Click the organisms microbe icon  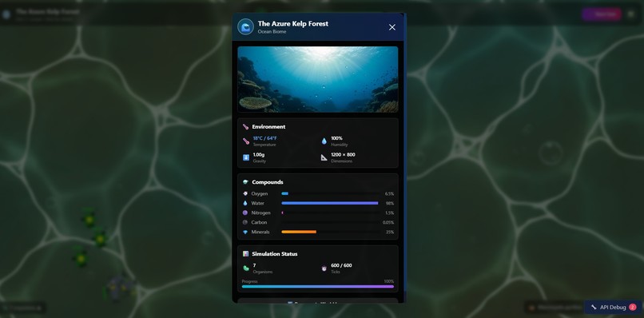pos(246,268)
